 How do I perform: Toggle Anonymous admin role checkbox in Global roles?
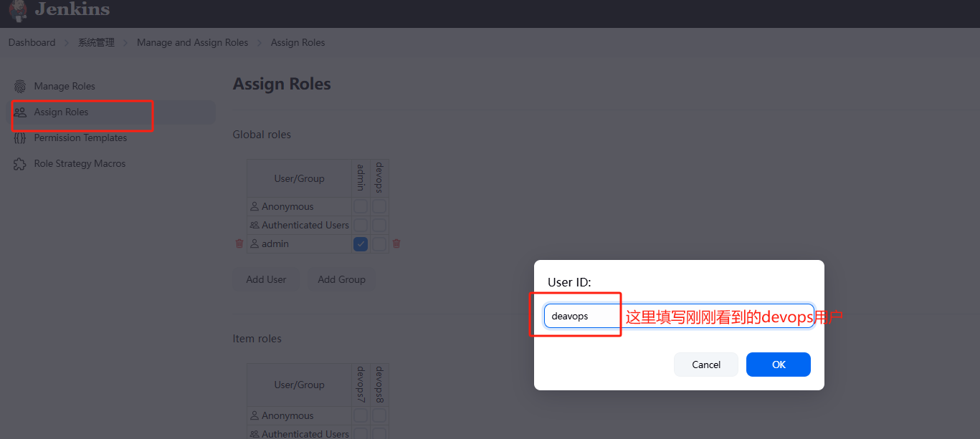pos(361,206)
